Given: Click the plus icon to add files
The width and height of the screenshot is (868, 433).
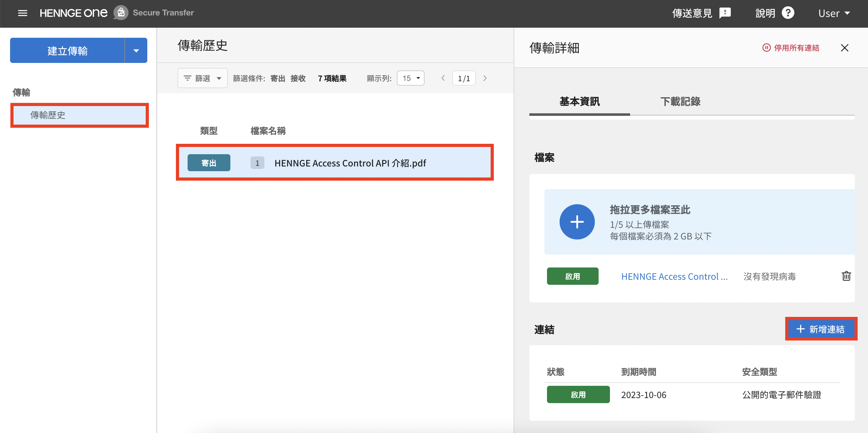Looking at the screenshot, I should (x=577, y=222).
